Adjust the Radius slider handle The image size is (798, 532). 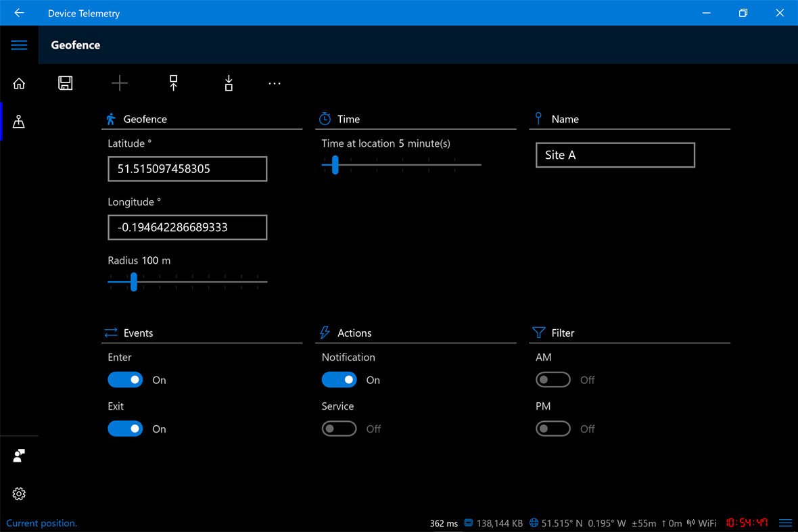[x=133, y=282]
